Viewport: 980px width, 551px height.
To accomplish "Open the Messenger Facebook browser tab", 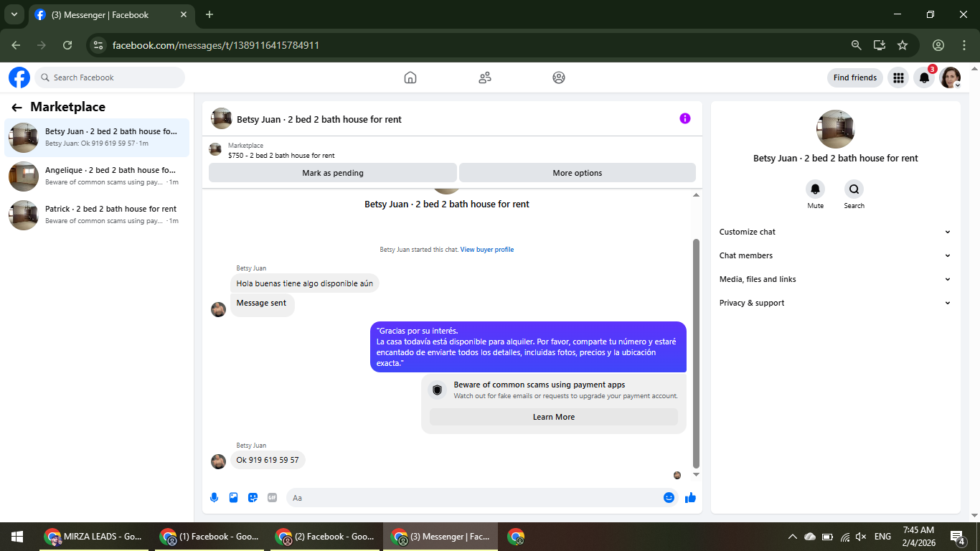I will pyautogui.click(x=111, y=14).
